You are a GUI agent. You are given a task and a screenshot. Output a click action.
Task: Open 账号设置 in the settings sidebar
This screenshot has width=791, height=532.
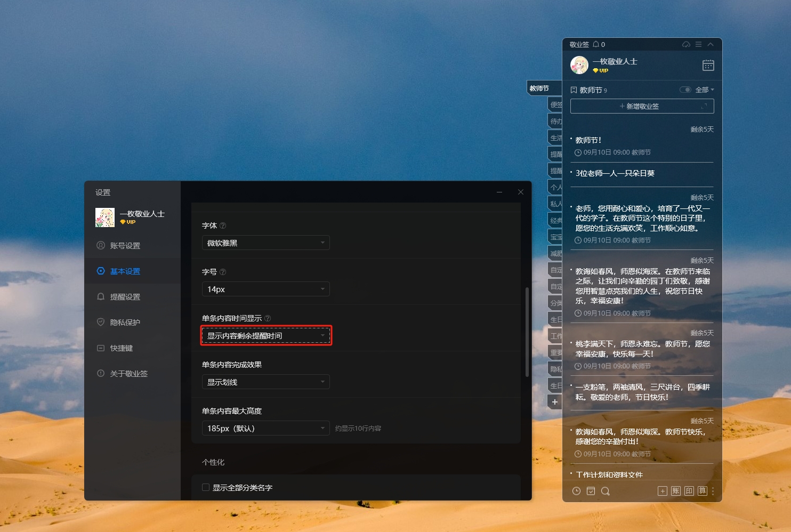click(x=133, y=246)
